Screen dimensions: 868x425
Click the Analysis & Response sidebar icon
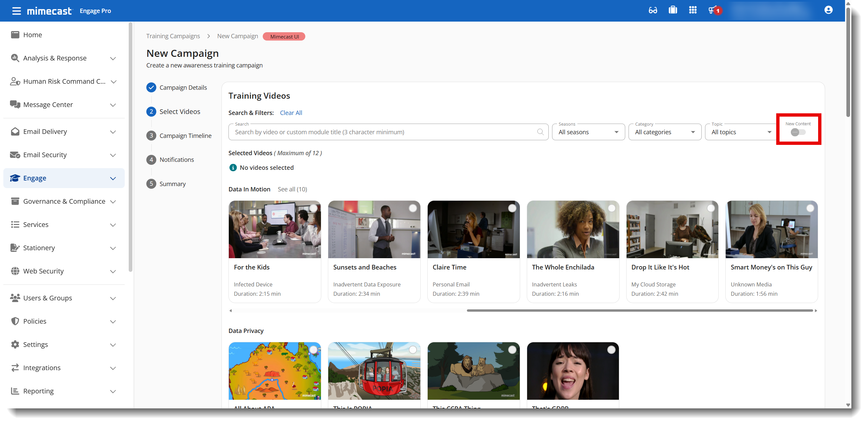pyautogui.click(x=15, y=58)
